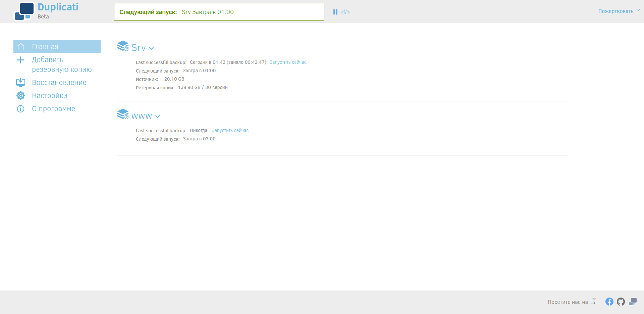
Task: Open the GitHub page icon
Action: click(x=621, y=302)
